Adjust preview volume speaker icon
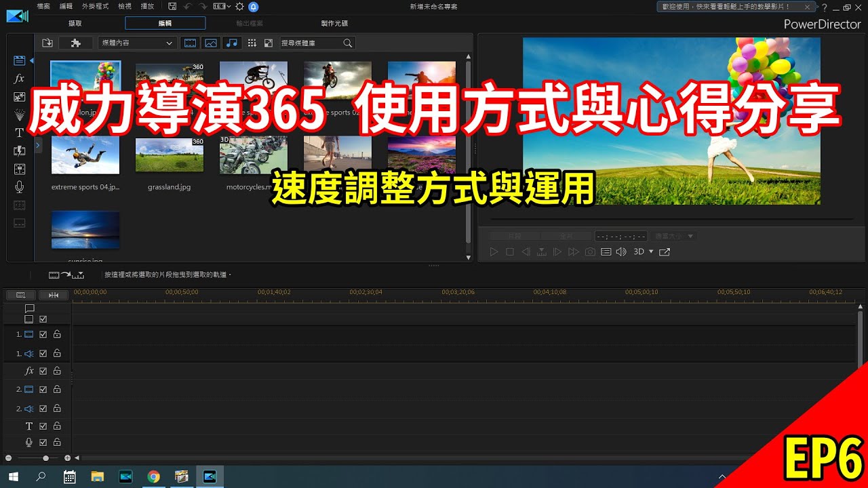The image size is (868, 488). pos(621,251)
